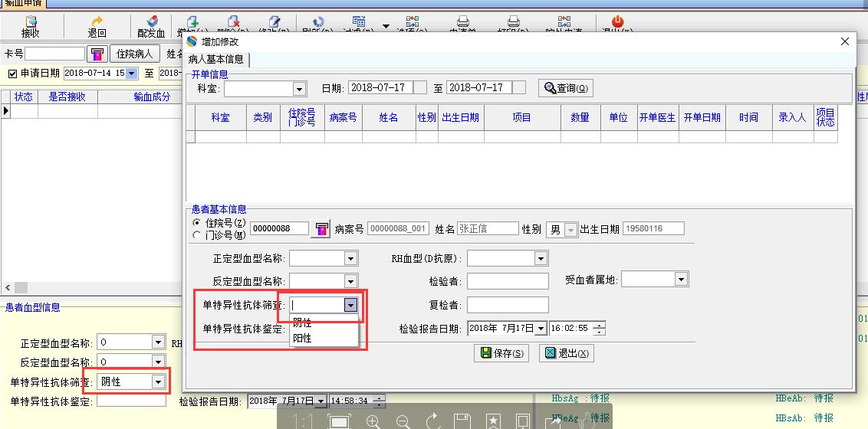
Task: Open the 科室 dropdown in dialog
Action: tap(300, 88)
